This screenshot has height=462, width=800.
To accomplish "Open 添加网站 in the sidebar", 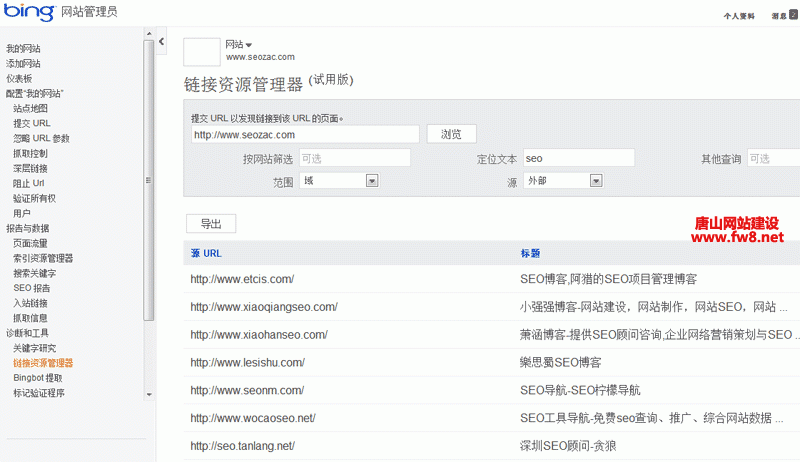I will click(x=23, y=64).
